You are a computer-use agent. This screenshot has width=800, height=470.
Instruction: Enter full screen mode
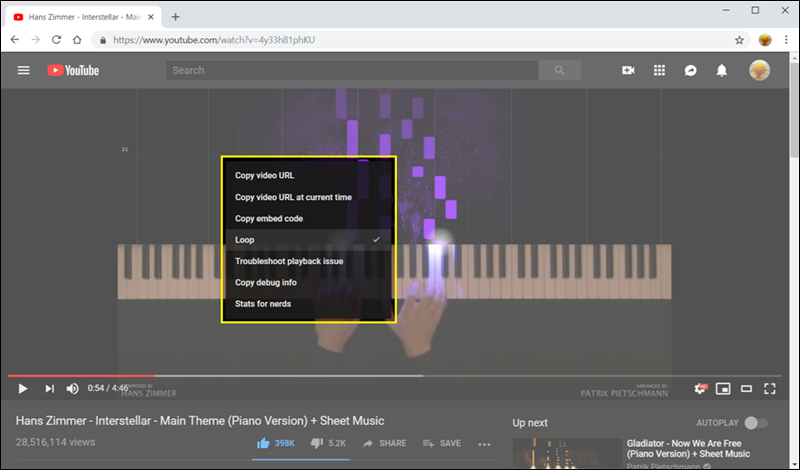770,389
